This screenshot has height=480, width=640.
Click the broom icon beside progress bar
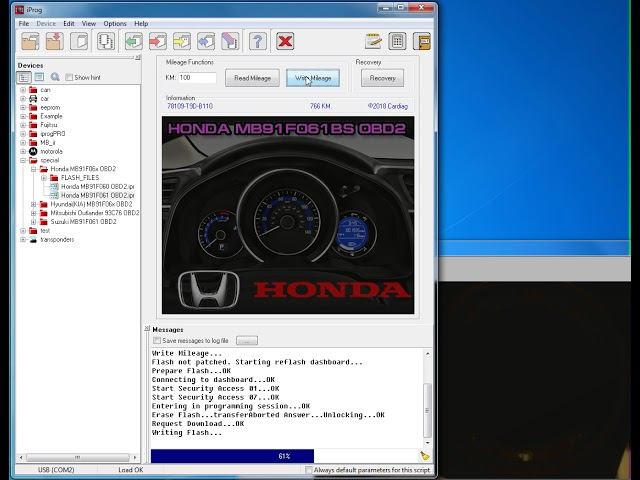(424, 456)
